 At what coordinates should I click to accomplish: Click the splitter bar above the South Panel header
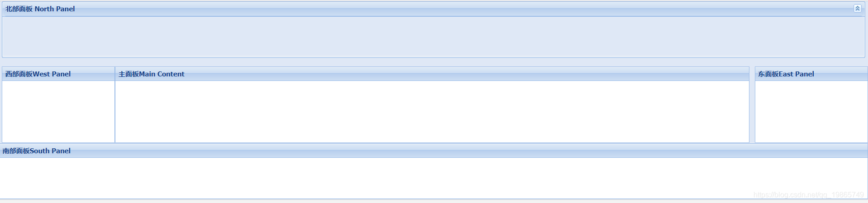coord(434,144)
